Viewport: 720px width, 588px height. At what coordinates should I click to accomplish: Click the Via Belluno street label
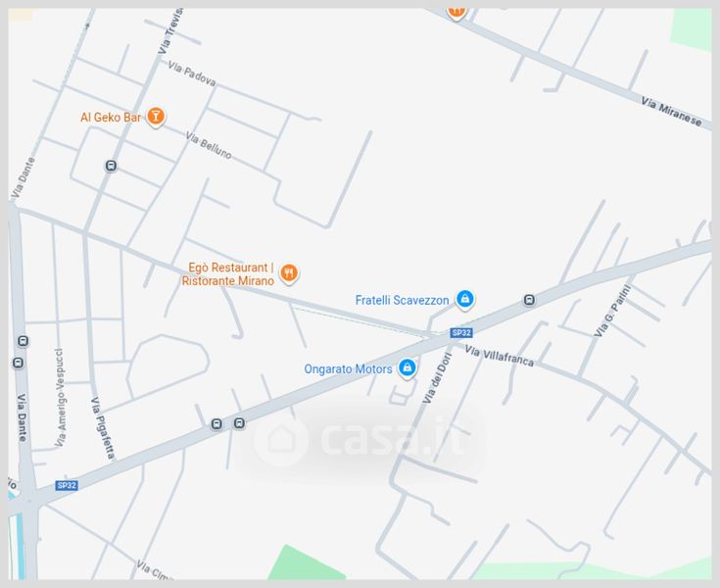click(209, 145)
